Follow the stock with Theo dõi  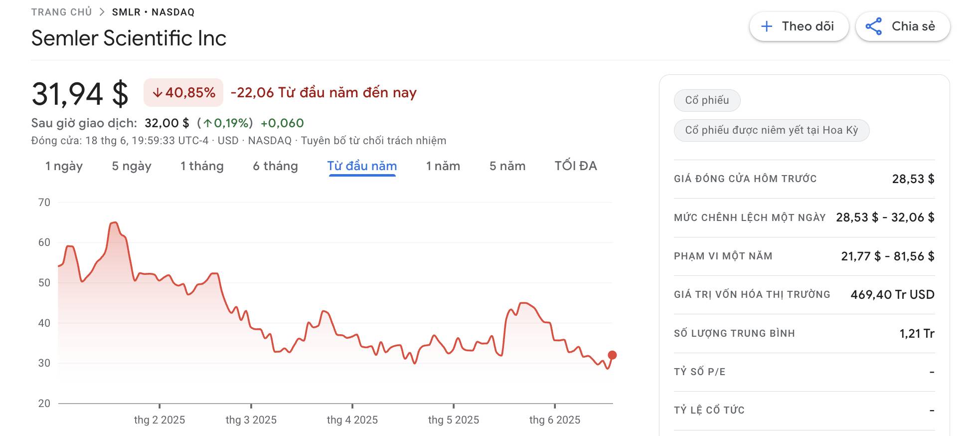point(799,26)
